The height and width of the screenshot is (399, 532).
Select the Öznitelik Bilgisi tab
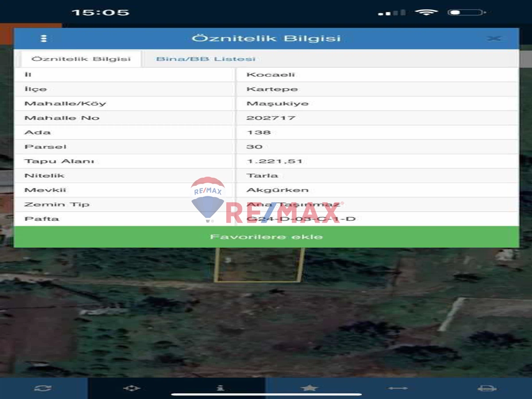[x=81, y=59]
